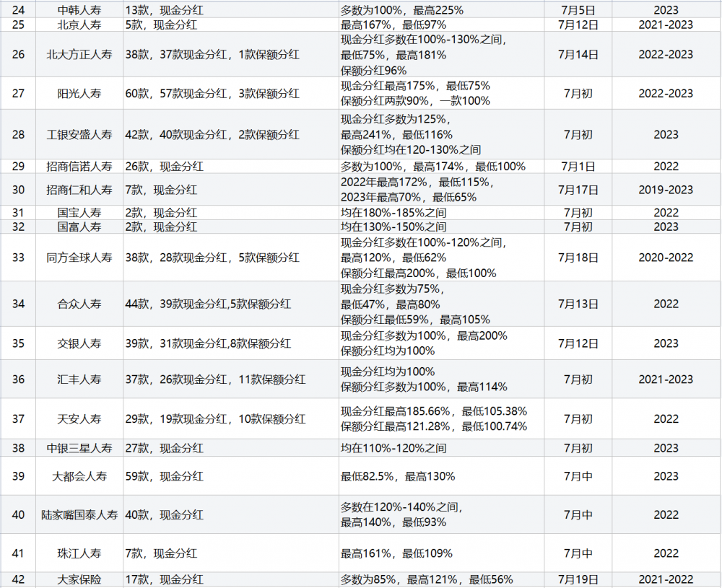The image size is (722, 588).
Task: Select the '26款，现金分红' cell
Action: coord(231,166)
